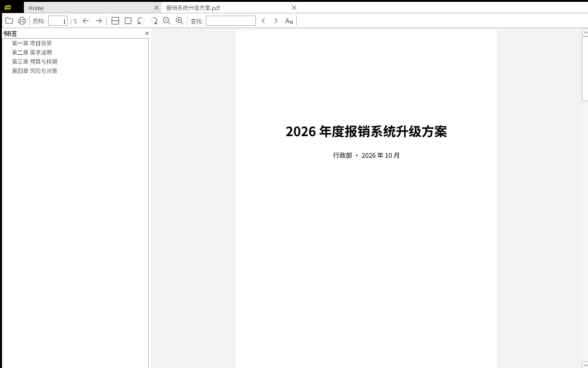
Task: Select the fit-whole-page view icon
Action: point(128,21)
